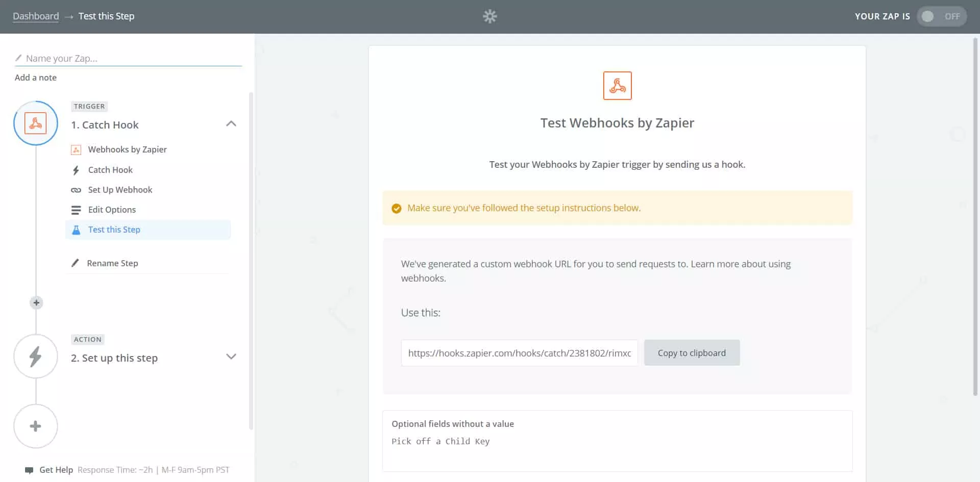
Task: Select the Set Up Webhook sidebar item
Action: click(120, 190)
